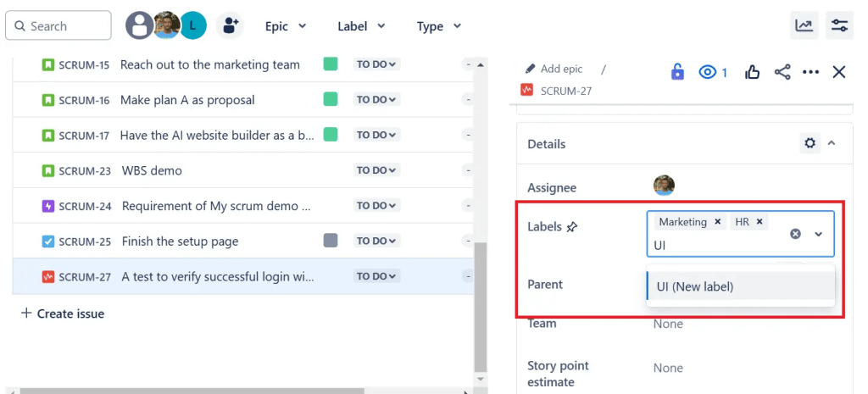Click Team value 'None'
This screenshot has height=394, width=868.
[668, 324]
